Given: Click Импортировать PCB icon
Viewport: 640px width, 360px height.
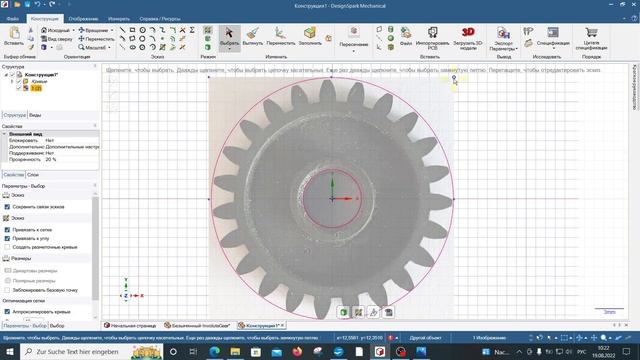Looking at the screenshot, I should (432, 38).
